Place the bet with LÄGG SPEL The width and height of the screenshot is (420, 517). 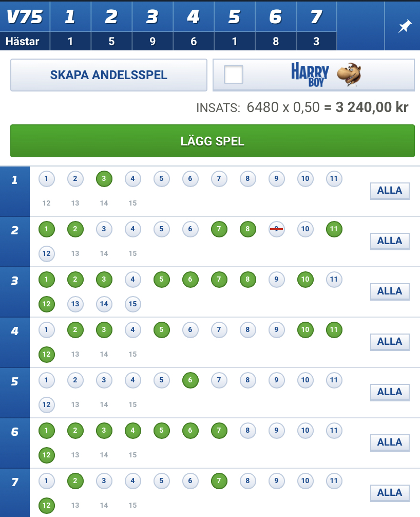213,141
